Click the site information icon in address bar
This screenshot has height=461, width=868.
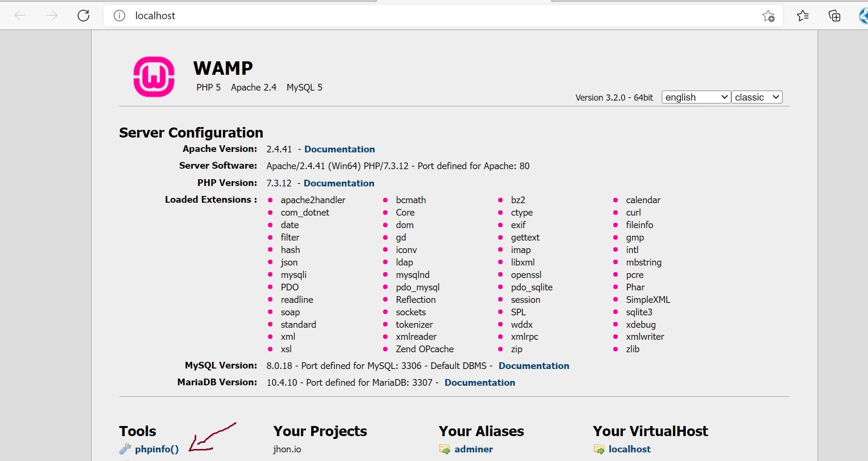point(118,15)
